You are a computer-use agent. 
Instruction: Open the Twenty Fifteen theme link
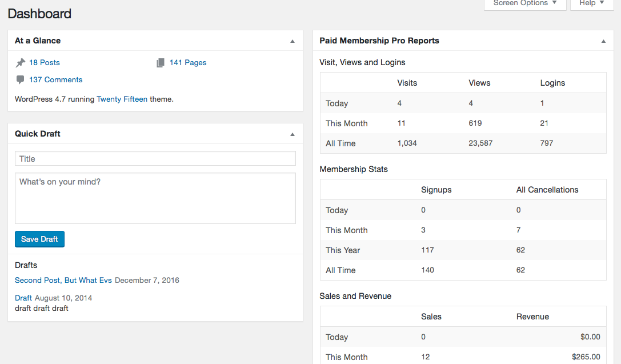tap(122, 99)
